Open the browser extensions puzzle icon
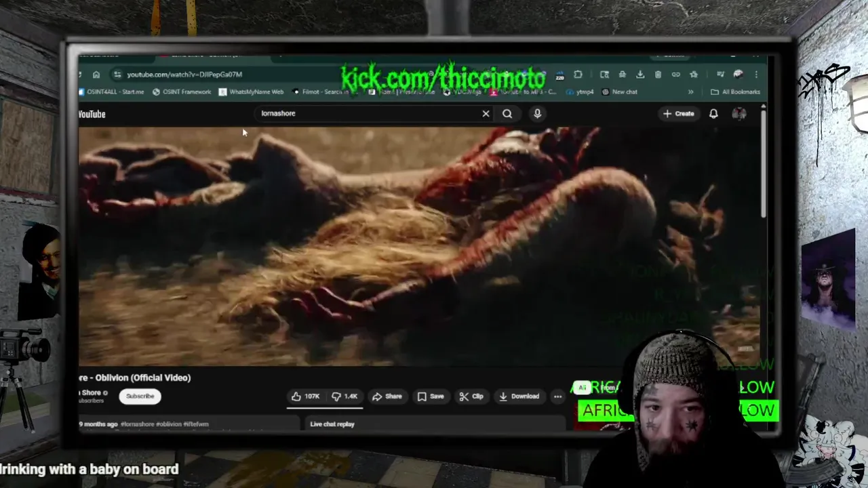This screenshot has height=488, width=868. pos(578,75)
